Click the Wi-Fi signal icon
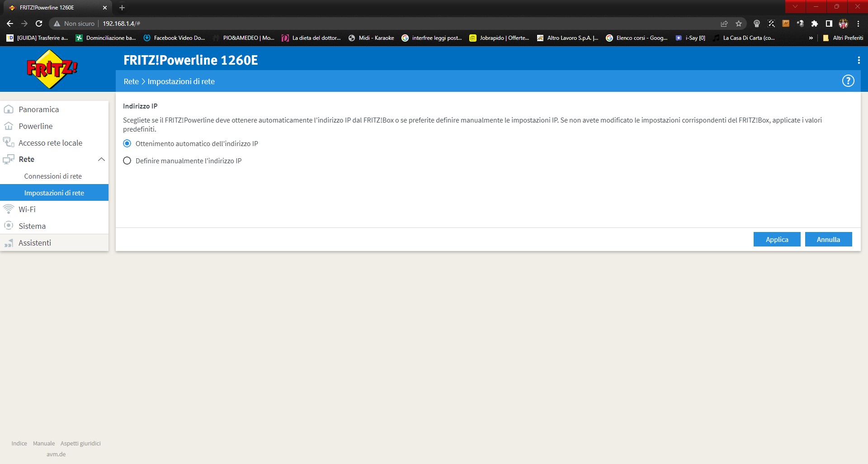 9,209
